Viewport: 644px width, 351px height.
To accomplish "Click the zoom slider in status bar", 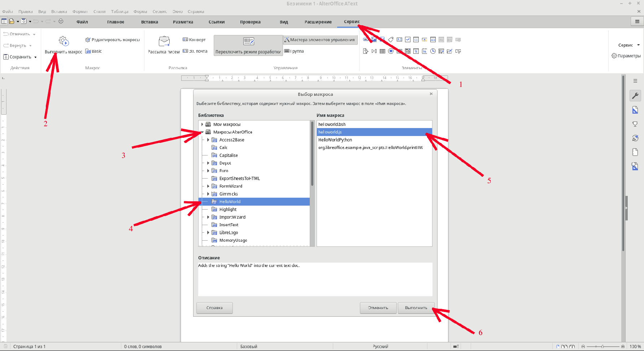I will pyautogui.click(x=602, y=347).
